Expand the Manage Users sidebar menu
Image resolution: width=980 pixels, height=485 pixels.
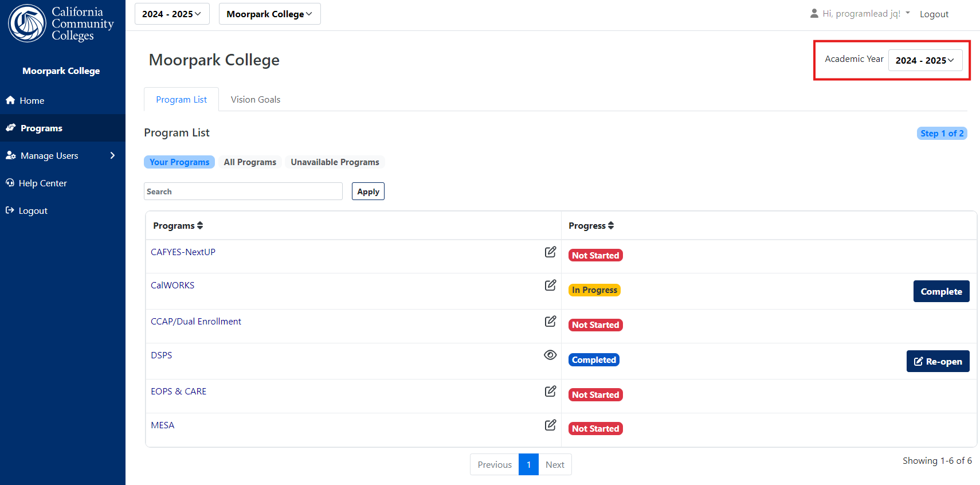tap(62, 155)
